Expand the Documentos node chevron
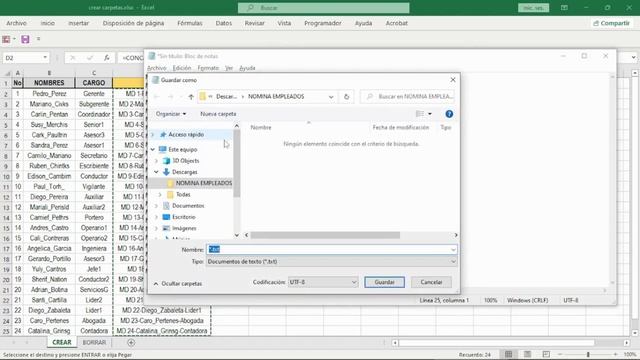Viewport: 640px width, 360px height. 156,206
